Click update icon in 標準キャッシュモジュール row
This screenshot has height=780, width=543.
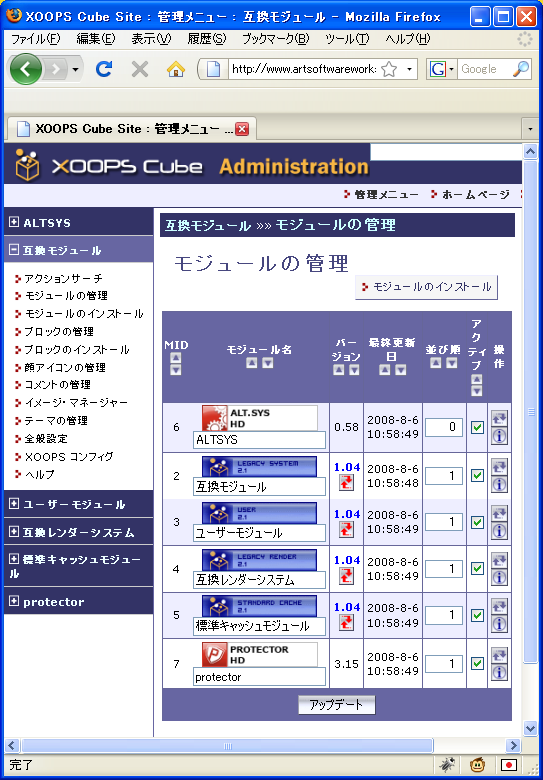click(x=499, y=606)
